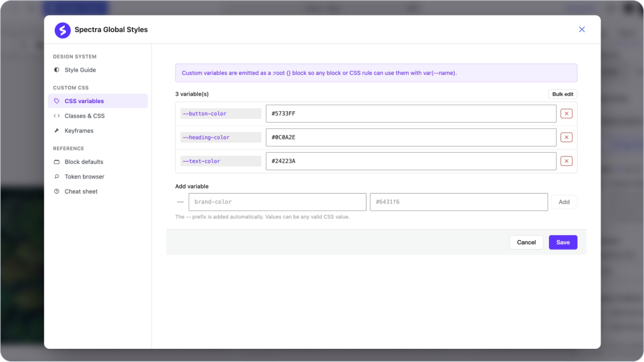Click the '3 variable(s)' count label
Screen dimensions: 644x362
[x=192, y=94]
